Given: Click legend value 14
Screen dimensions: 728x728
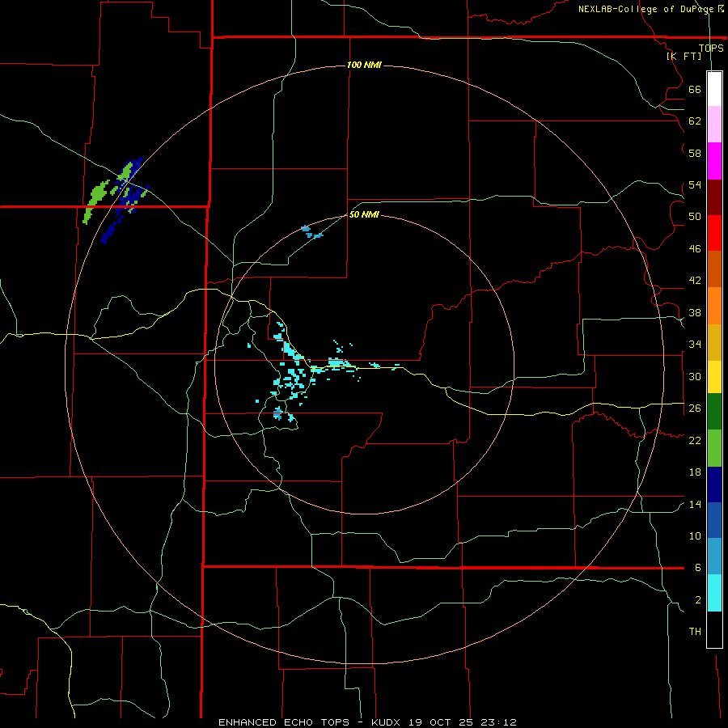Looking at the screenshot, I should (695, 504).
